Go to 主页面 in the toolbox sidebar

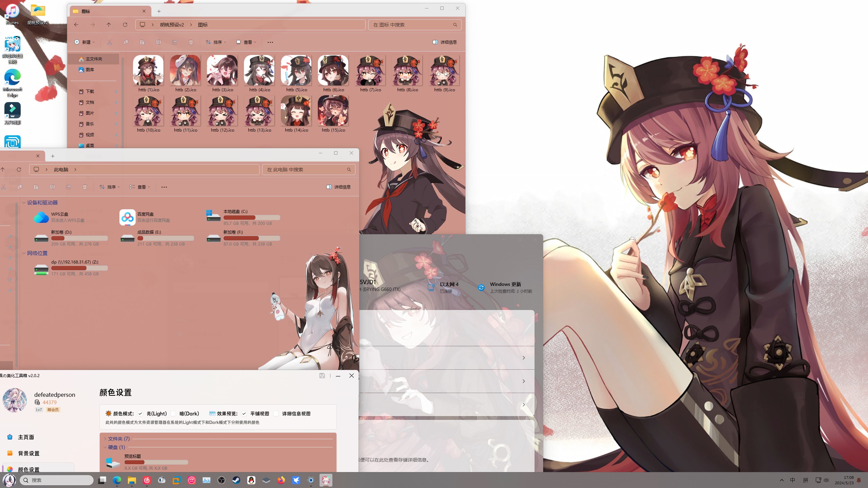pyautogui.click(x=26, y=437)
